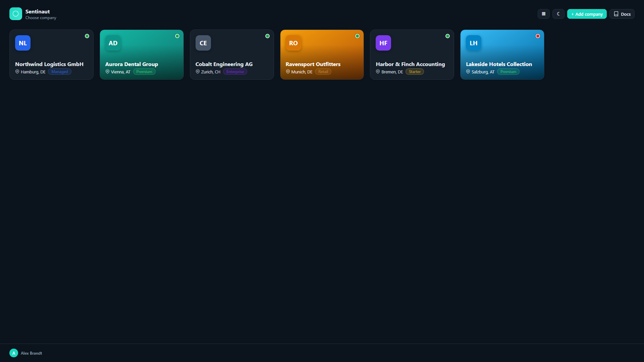Image resolution: width=644 pixels, height=362 pixels.
Task: Click Zurich location pin icon
Action: [198, 72]
